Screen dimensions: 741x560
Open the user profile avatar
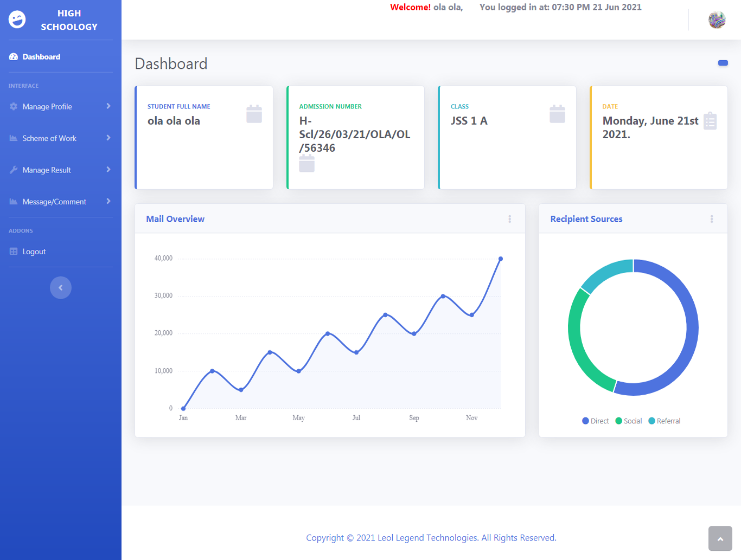[717, 20]
